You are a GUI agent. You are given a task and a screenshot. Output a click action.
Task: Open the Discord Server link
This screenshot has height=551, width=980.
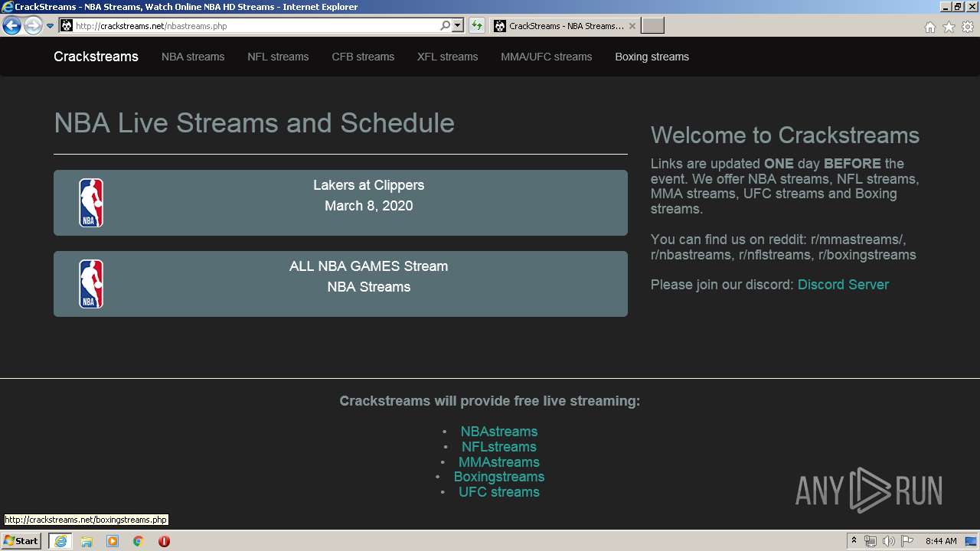843,285
